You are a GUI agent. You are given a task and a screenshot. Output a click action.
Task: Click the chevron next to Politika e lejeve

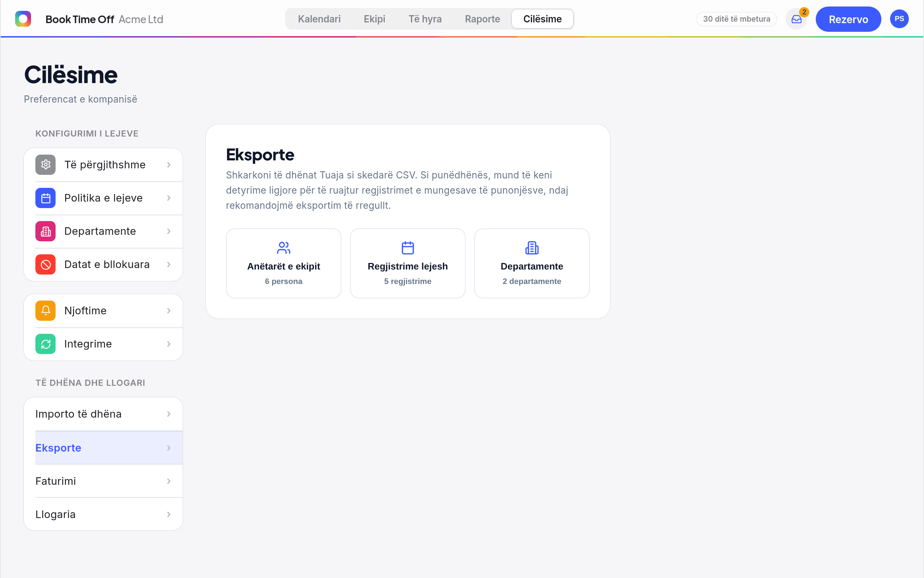click(169, 198)
